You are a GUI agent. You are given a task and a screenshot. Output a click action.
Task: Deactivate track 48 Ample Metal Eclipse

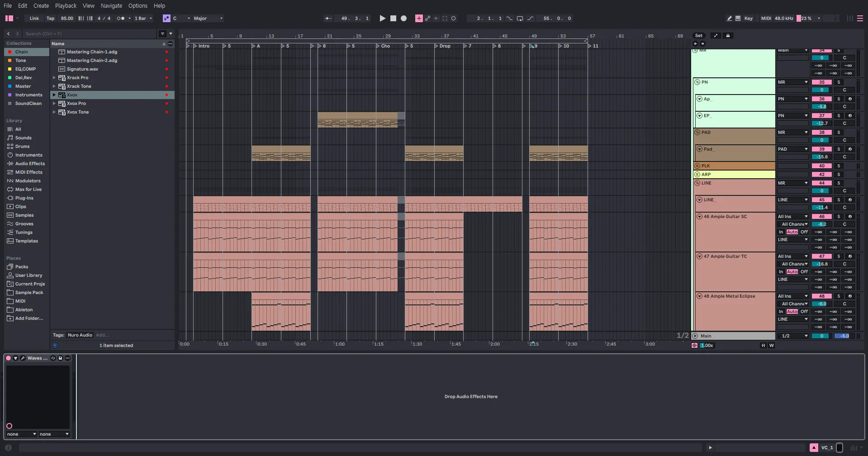[821, 296]
